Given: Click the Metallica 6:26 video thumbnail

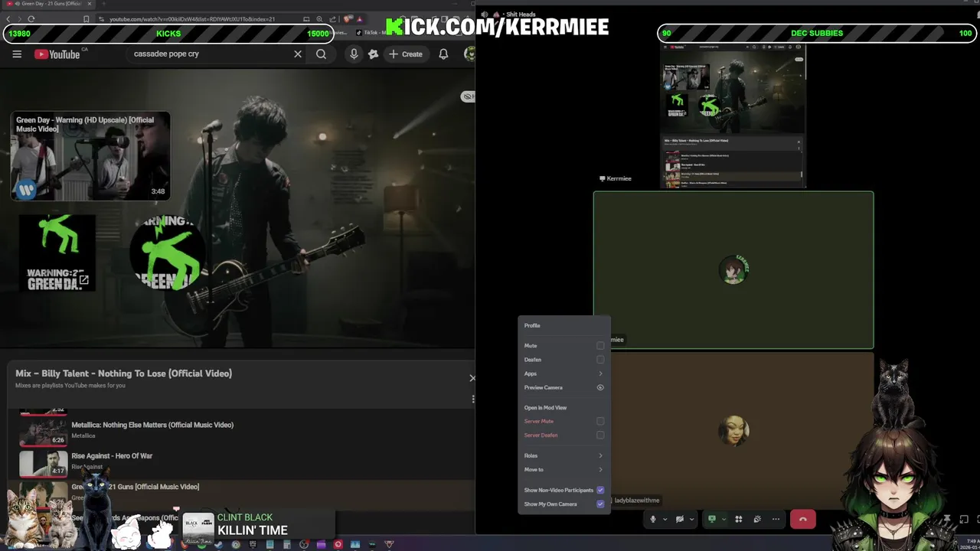Looking at the screenshot, I should 43,432.
